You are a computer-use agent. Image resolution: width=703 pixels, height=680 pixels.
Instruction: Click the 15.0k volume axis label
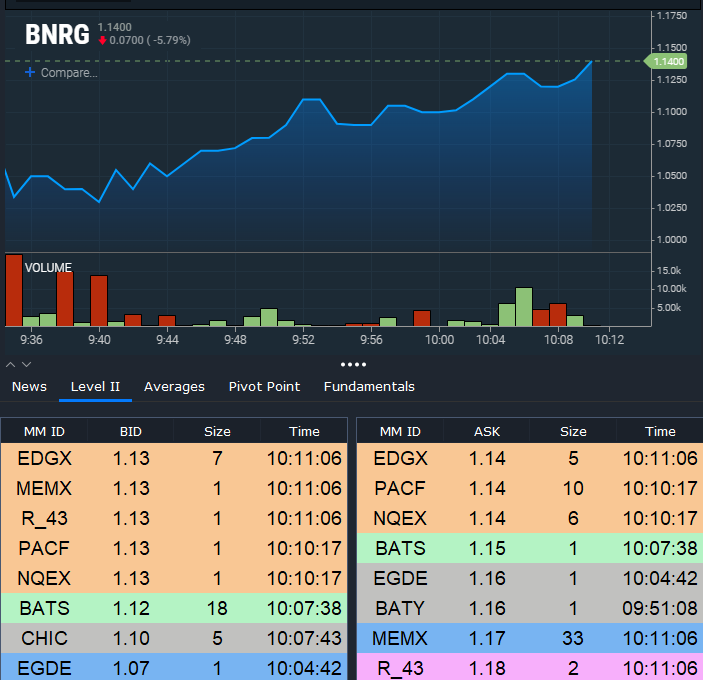[x=669, y=270]
